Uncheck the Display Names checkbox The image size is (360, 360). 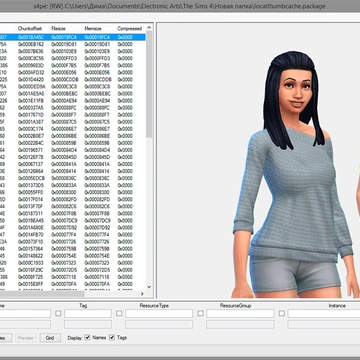point(87,337)
